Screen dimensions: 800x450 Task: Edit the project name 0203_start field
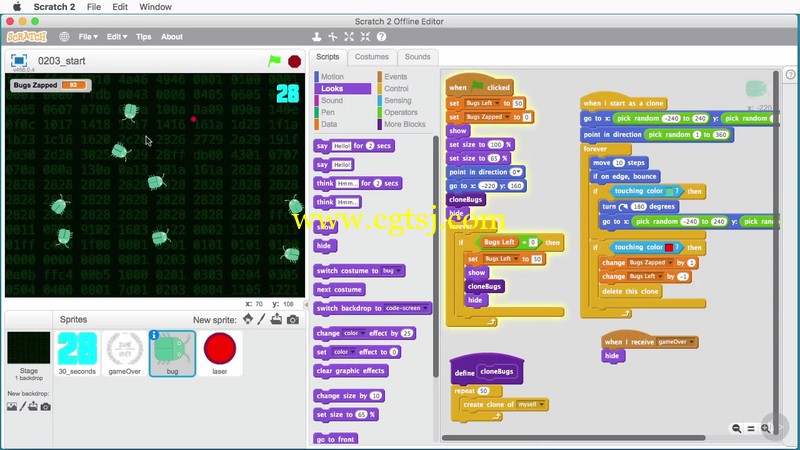(62, 61)
